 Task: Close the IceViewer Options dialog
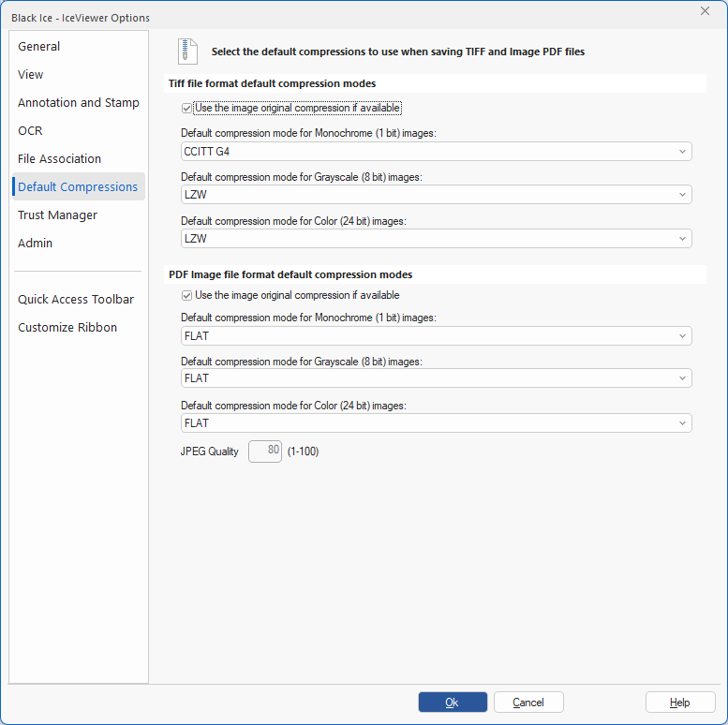pyautogui.click(x=705, y=11)
